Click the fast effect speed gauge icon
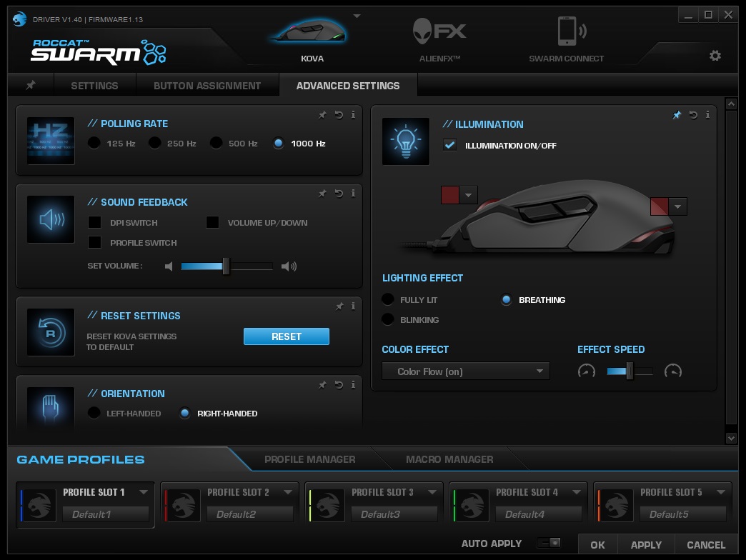 (x=673, y=371)
